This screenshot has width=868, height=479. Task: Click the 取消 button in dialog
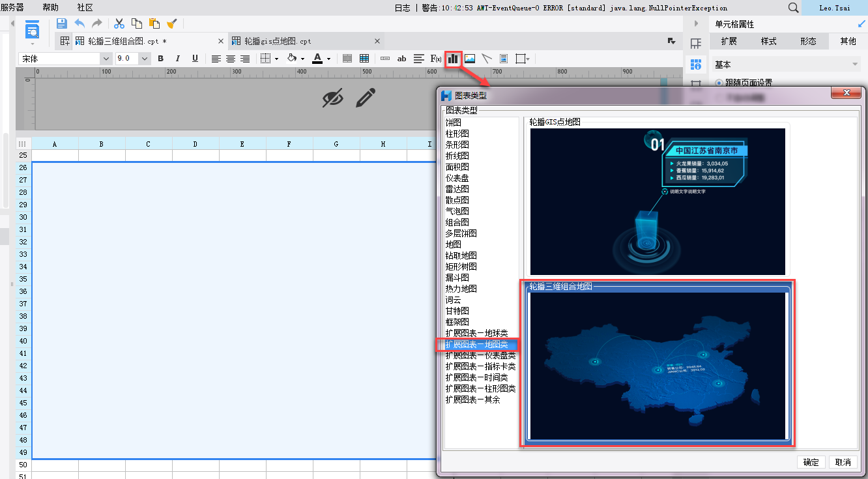click(x=843, y=462)
